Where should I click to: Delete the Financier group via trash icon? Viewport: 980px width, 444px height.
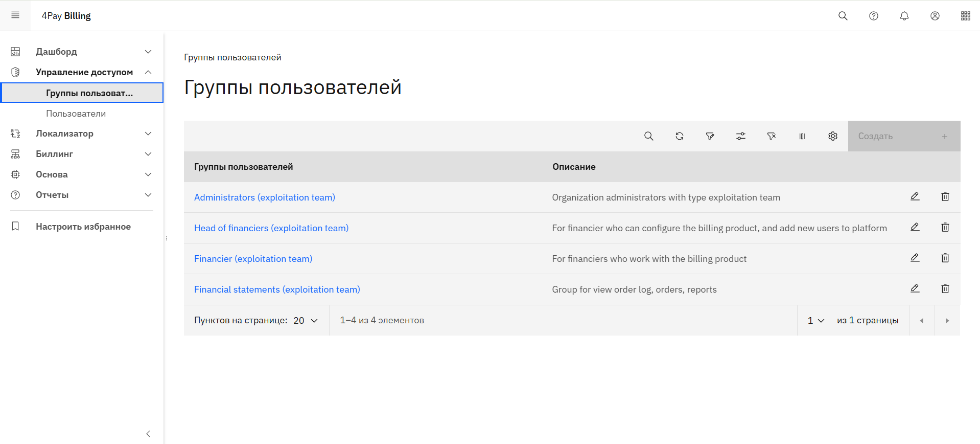click(x=945, y=258)
